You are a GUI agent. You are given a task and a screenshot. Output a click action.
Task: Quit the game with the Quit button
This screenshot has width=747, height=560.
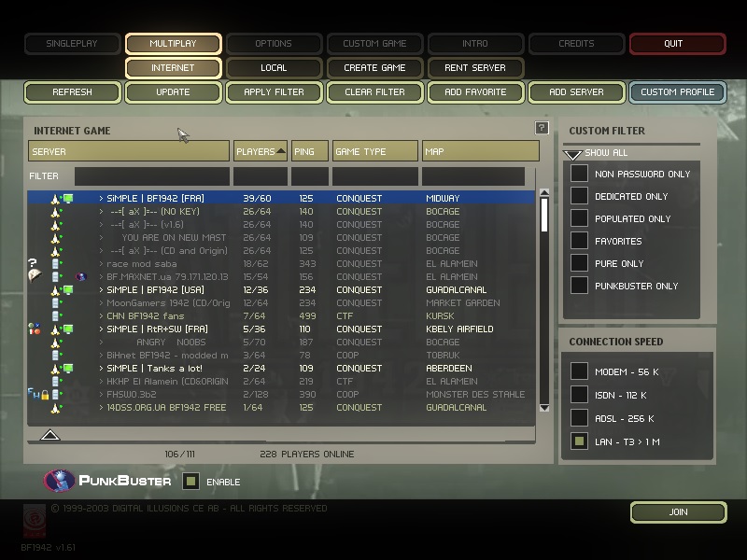pyautogui.click(x=678, y=43)
